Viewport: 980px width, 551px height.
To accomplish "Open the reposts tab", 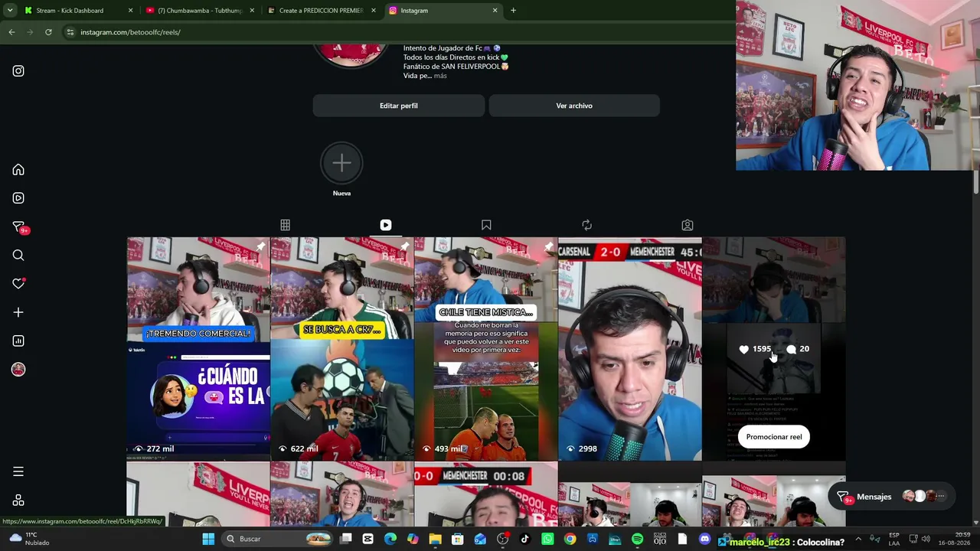I will 586,225.
